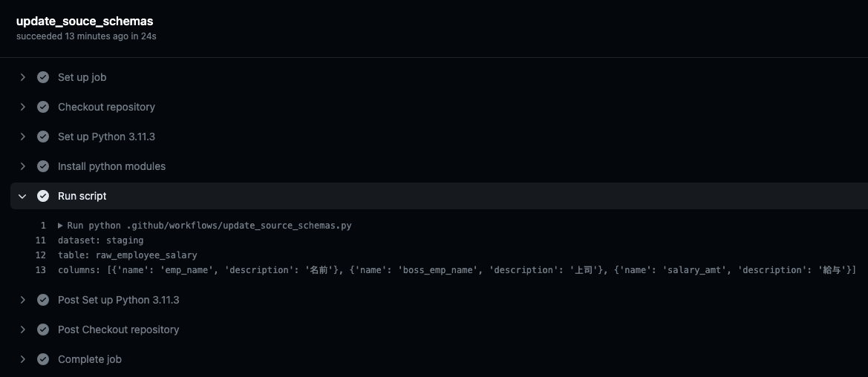Select the Set up Python 3.11.3 label
The width and height of the screenshot is (868, 377).
coord(106,137)
